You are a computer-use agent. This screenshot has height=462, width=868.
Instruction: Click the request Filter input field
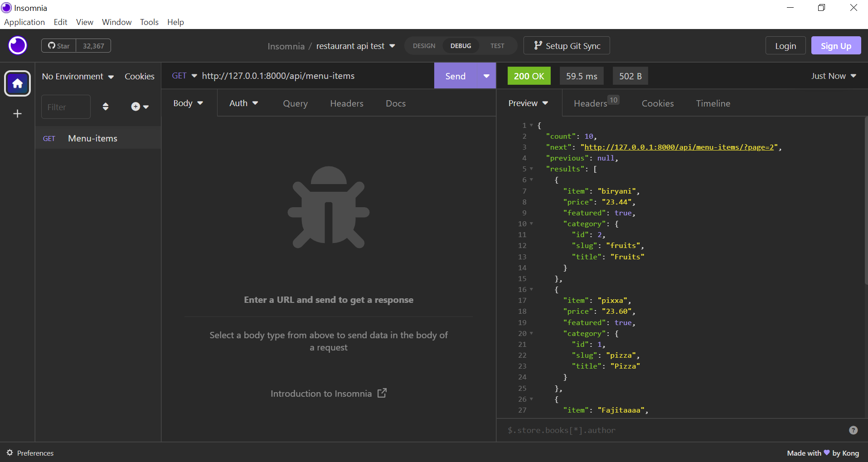tap(66, 107)
